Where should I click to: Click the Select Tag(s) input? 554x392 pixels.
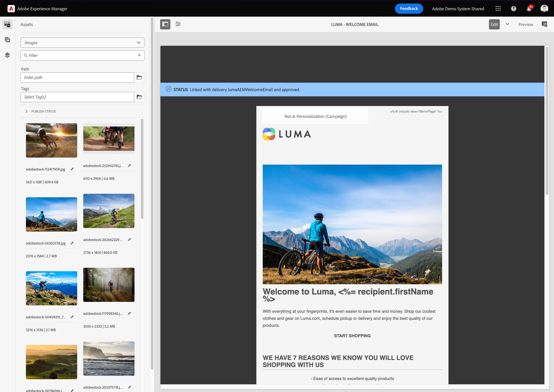tap(77, 97)
